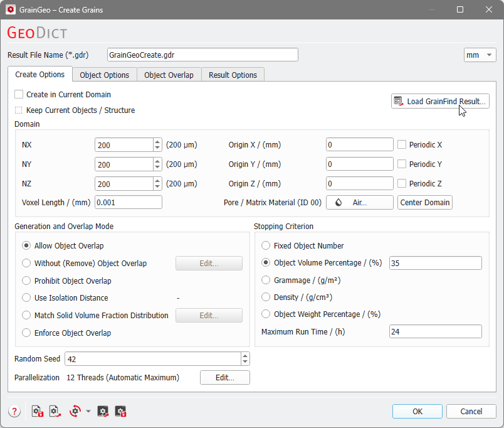Click Random Seed input field
The width and height of the screenshot is (504, 428).
point(153,359)
